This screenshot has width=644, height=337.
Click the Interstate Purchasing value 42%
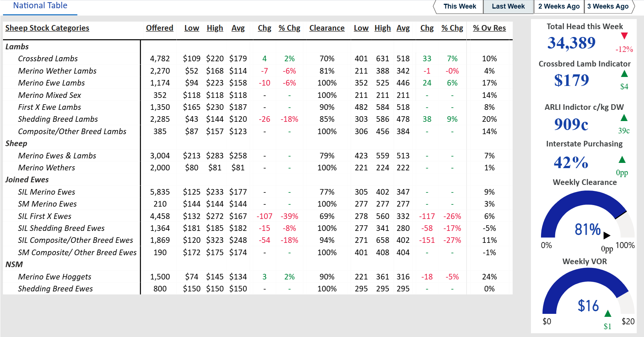click(571, 163)
